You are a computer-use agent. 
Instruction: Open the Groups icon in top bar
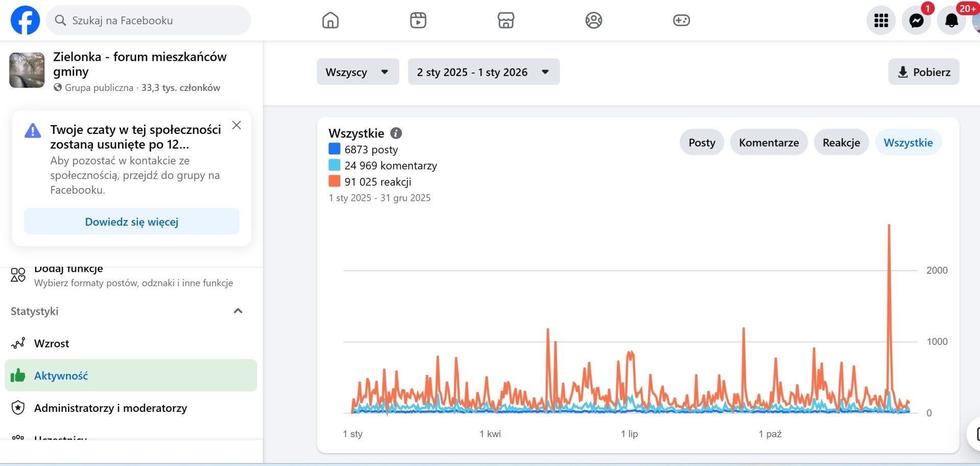[593, 20]
